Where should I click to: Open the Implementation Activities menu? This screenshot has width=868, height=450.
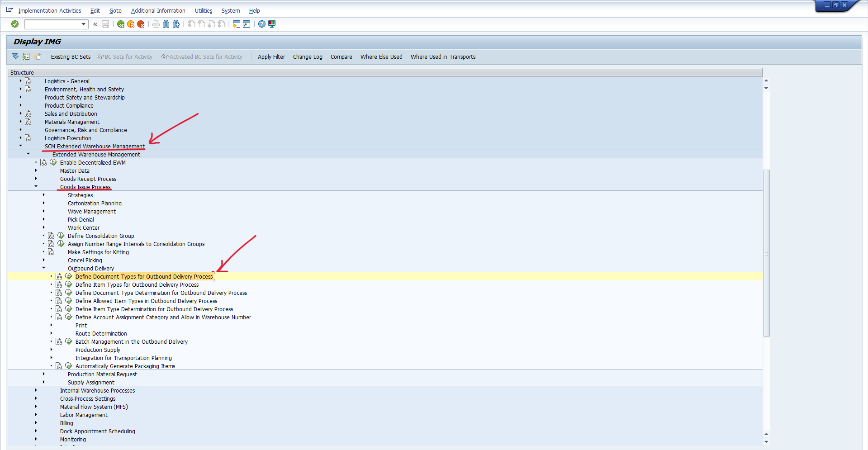click(50, 10)
